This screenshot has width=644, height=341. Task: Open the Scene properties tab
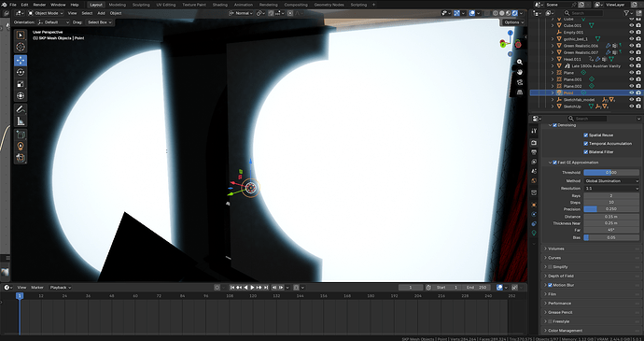coord(534,171)
